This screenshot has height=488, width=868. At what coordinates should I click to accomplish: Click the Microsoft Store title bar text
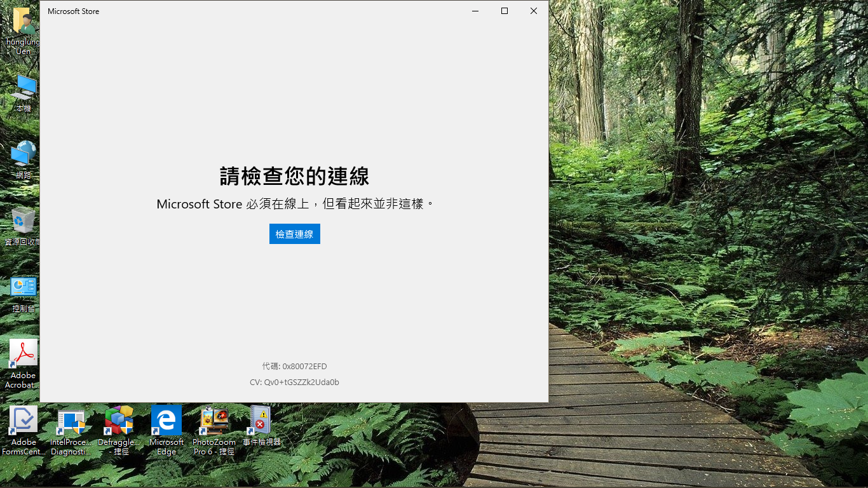73,11
